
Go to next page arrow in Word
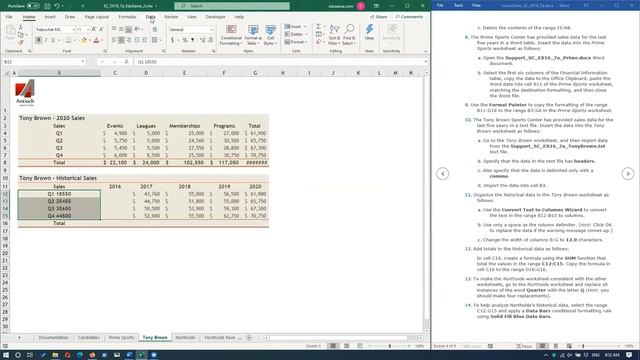tap(628, 173)
